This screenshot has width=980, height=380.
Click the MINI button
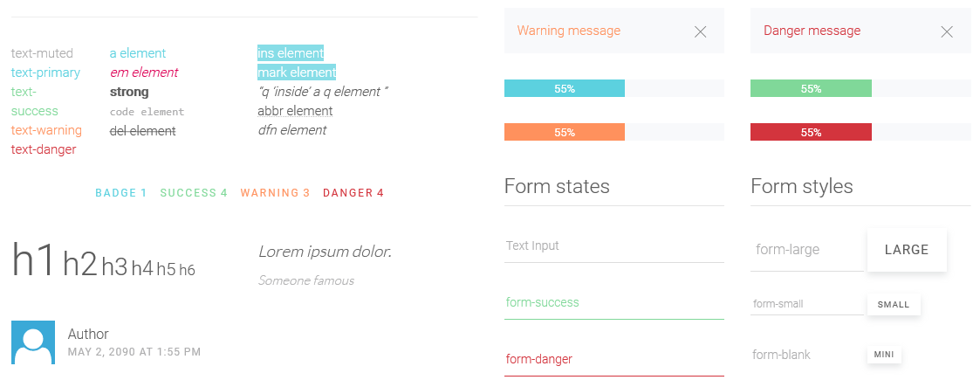tap(884, 355)
